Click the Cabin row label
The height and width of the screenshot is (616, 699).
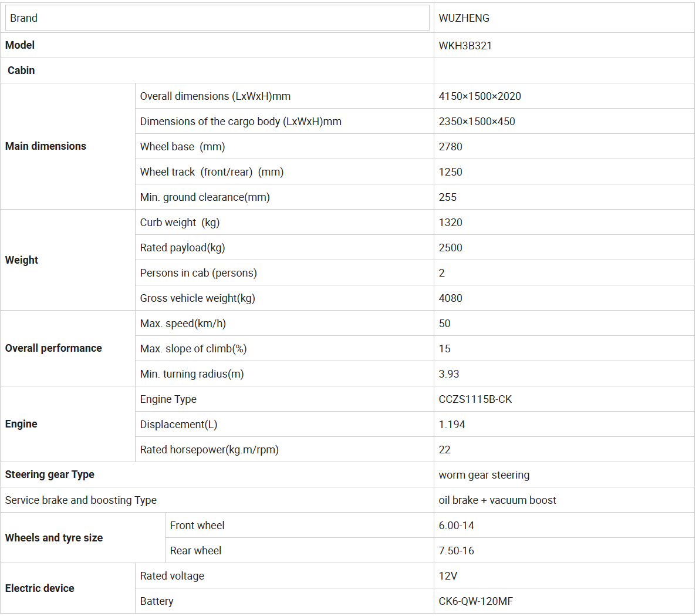pos(21,70)
